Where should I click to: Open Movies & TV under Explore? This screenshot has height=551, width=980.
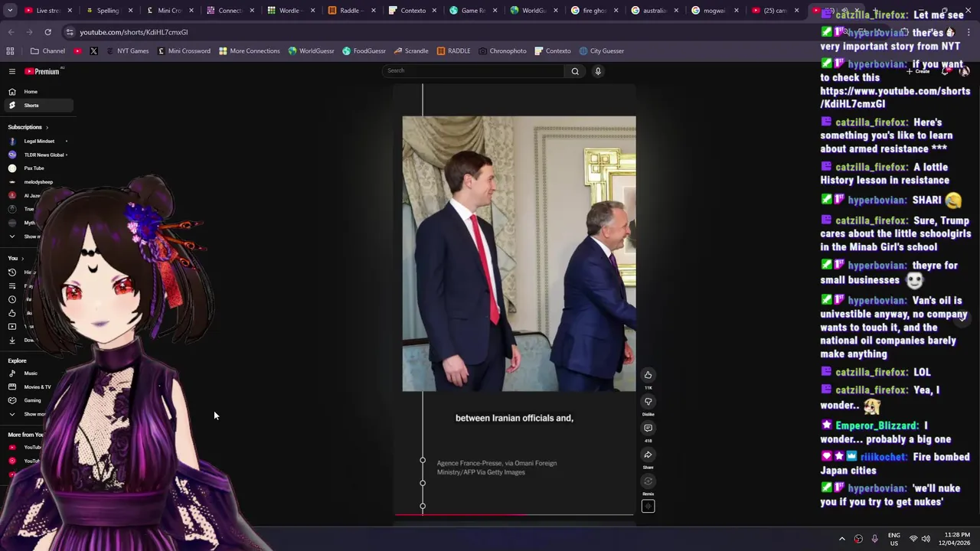(37, 387)
